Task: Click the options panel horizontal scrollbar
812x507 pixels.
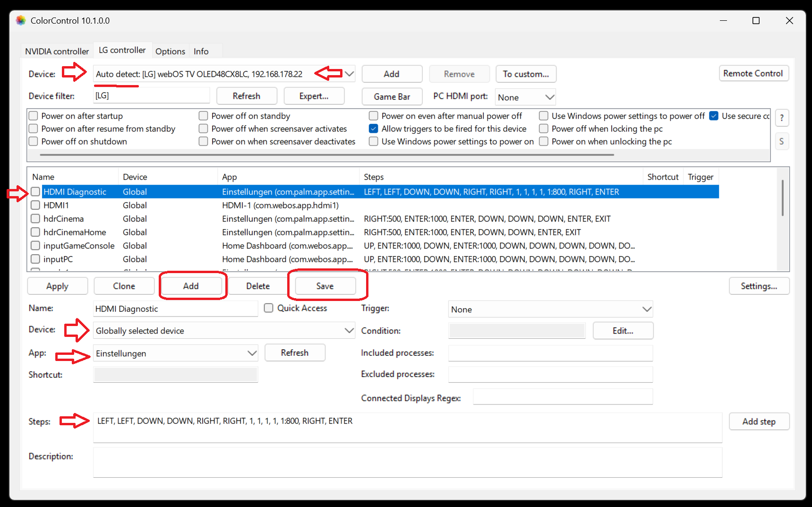Action: (327, 155)
